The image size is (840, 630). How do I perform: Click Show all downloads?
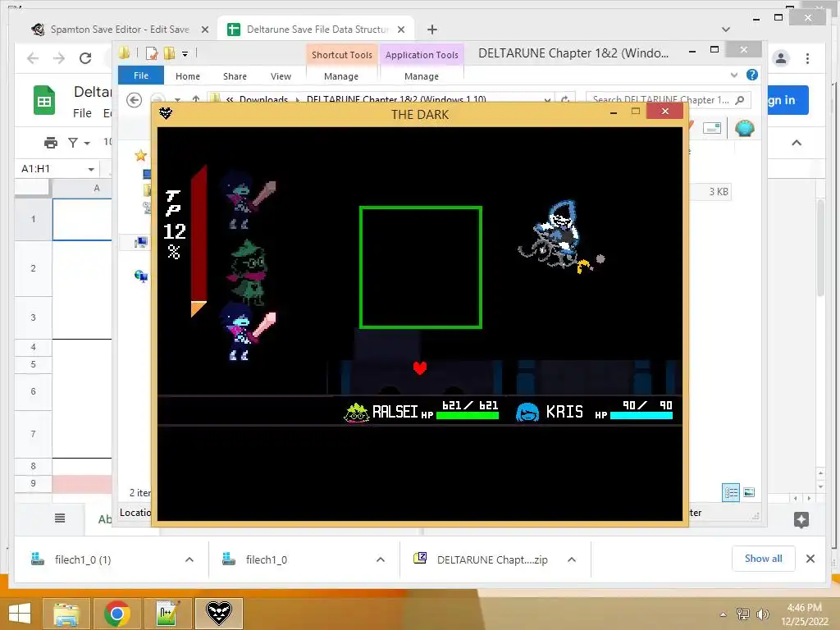[764, 559]
